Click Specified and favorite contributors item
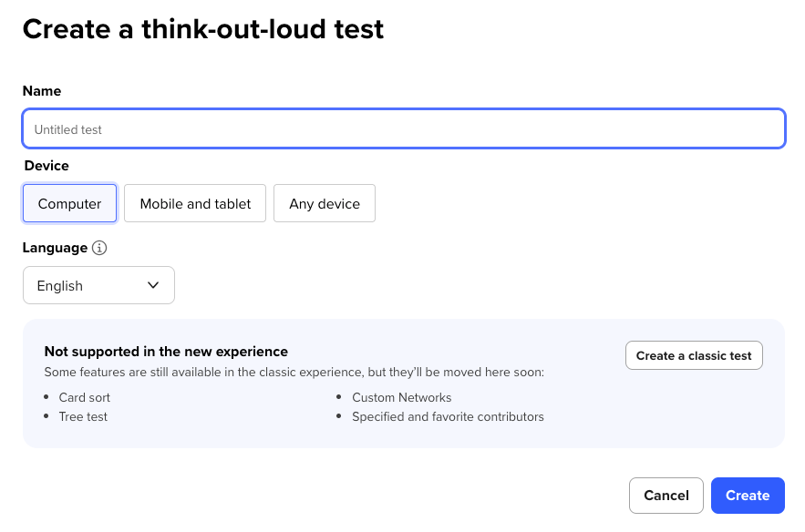The width and height of the screenshot is (805, 532). (448, 416)
